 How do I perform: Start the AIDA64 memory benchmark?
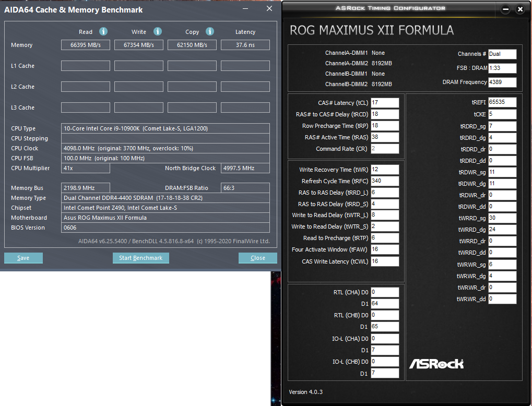[140, 257]
